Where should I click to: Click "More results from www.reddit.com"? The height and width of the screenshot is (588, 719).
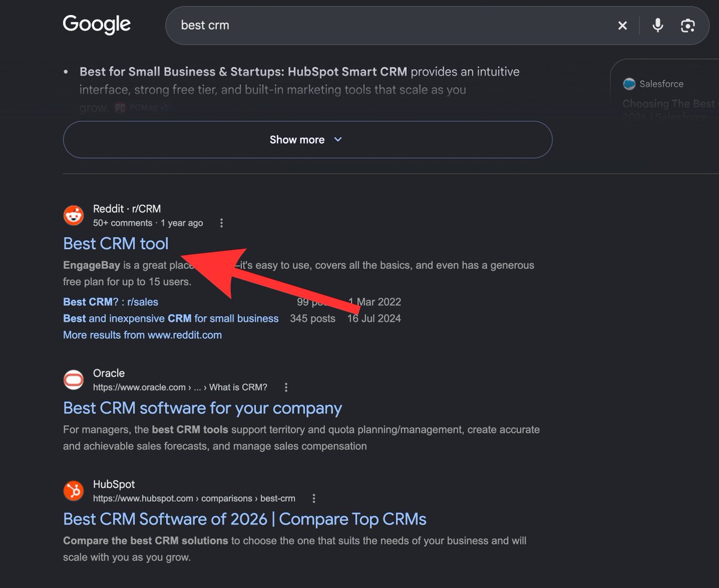point(143,335)
